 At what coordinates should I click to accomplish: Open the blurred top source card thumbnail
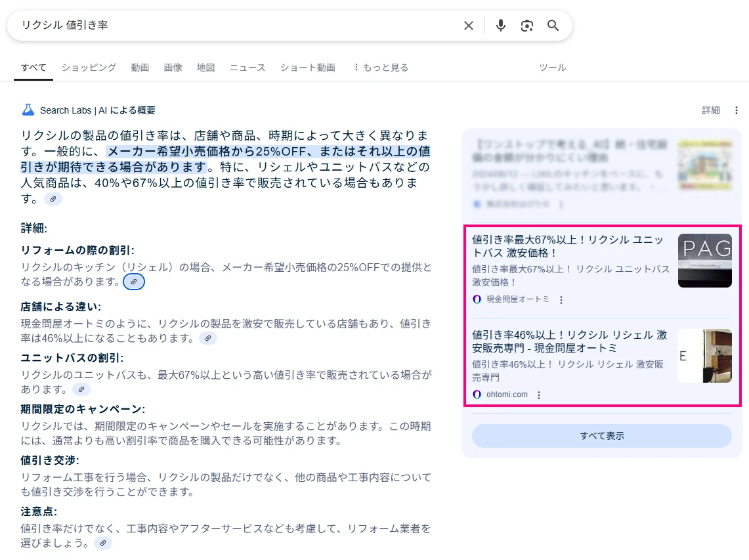pyautogui.click(x=704, y=165)
